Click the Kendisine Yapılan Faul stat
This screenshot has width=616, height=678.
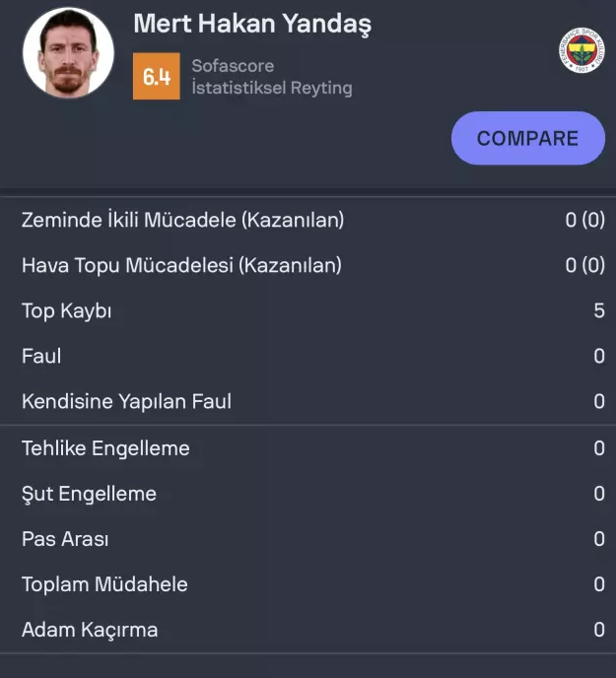pyautogui.click(x=126, y=401)
